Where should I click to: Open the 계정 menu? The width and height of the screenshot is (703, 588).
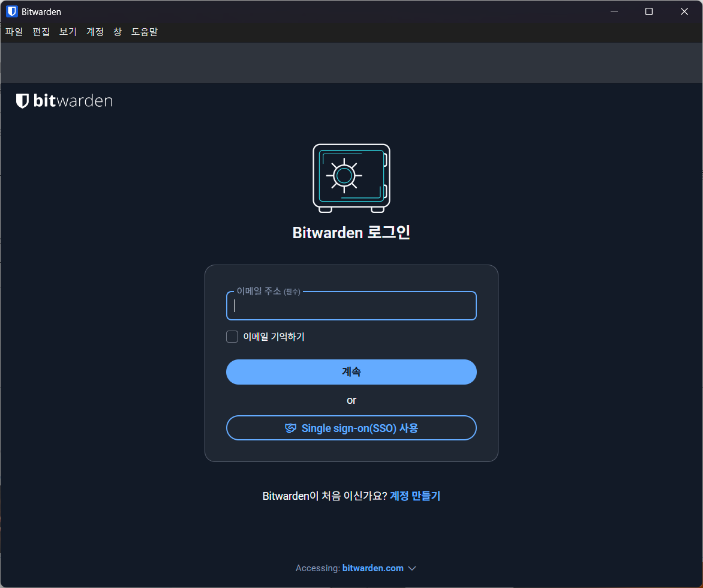coord(94,32)
